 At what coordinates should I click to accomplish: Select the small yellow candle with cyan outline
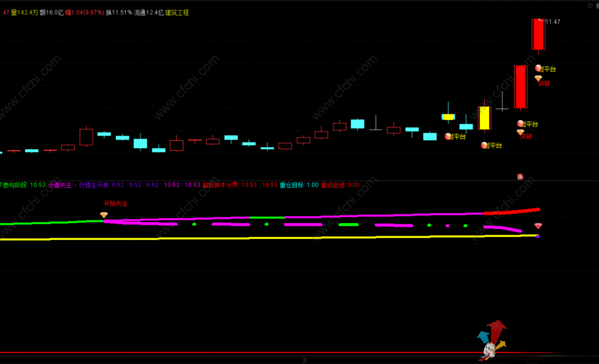tap(448, 117)
